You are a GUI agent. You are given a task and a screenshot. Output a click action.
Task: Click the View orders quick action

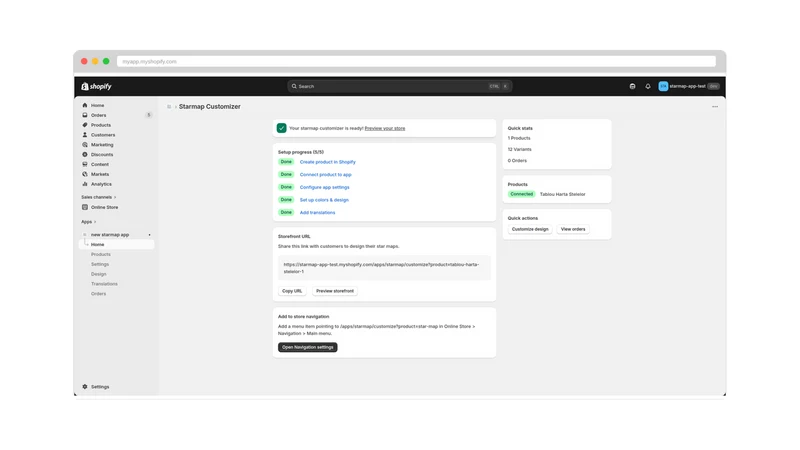(573, 229)
